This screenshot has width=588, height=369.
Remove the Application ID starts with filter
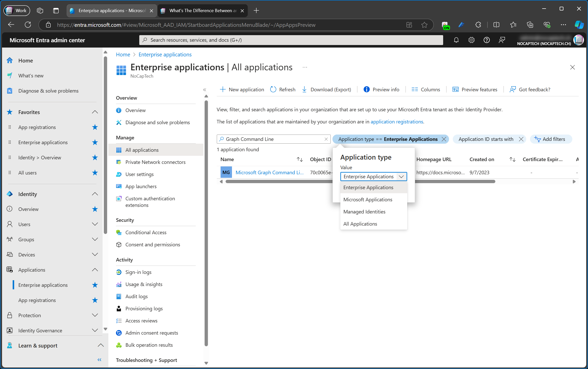[521, 139]
